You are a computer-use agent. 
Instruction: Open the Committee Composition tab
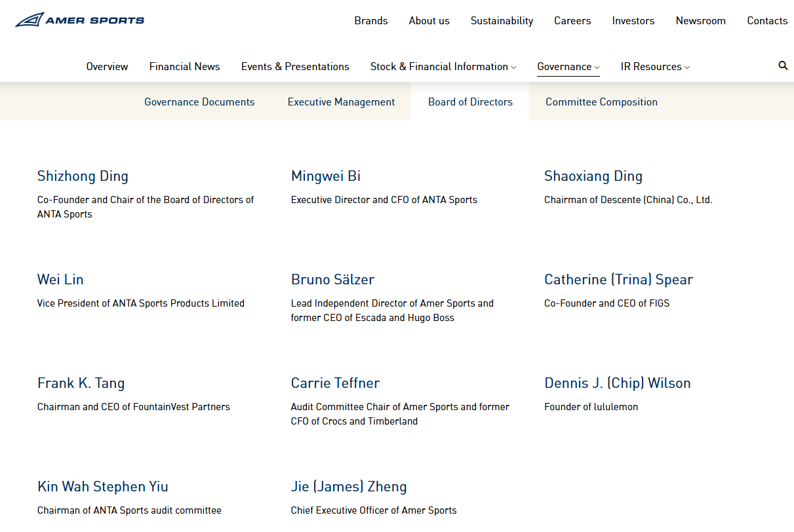click(x=602, y=102)
